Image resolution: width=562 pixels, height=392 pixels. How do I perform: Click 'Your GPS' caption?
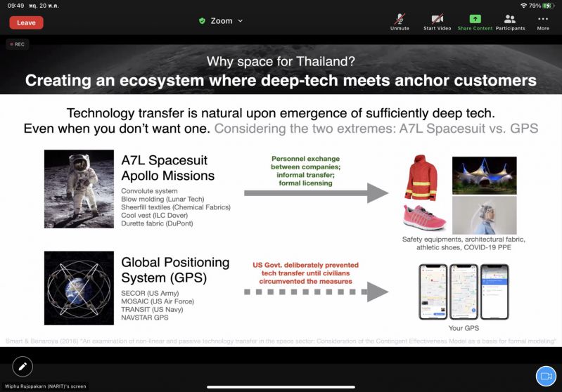click(x=464, y=328)
